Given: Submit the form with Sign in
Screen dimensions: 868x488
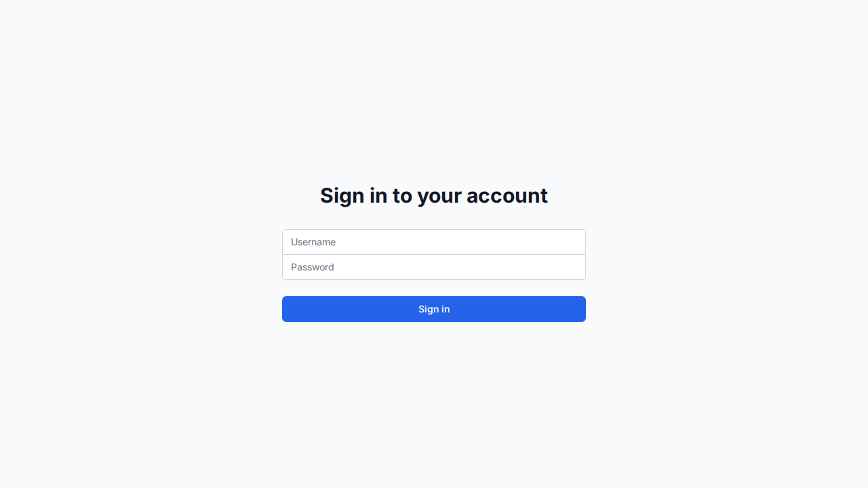Looking at the screenshot, I should click(434, 309).
